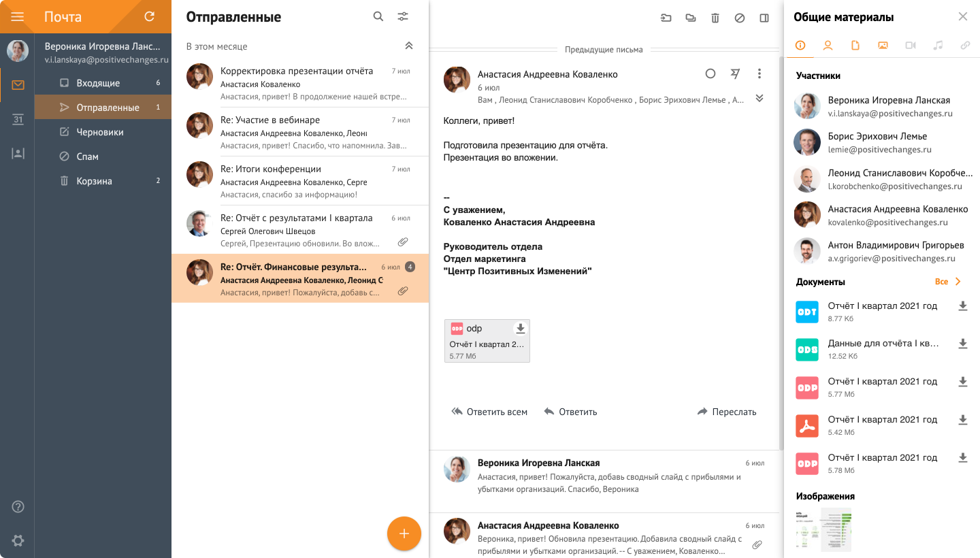The height and width of the screenshot is (558, 980).
Task: Click the orange compose plus button
Action: point(404,534)
